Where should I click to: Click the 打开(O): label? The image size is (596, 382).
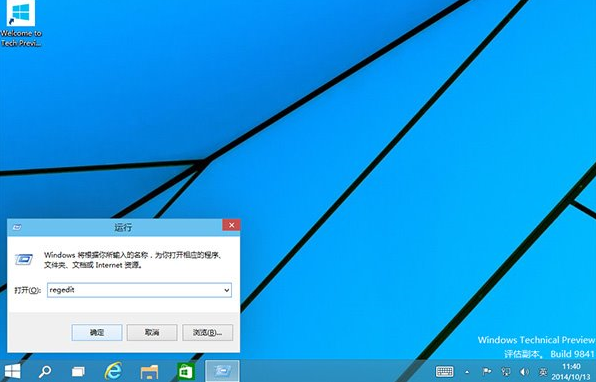point(27,290)
